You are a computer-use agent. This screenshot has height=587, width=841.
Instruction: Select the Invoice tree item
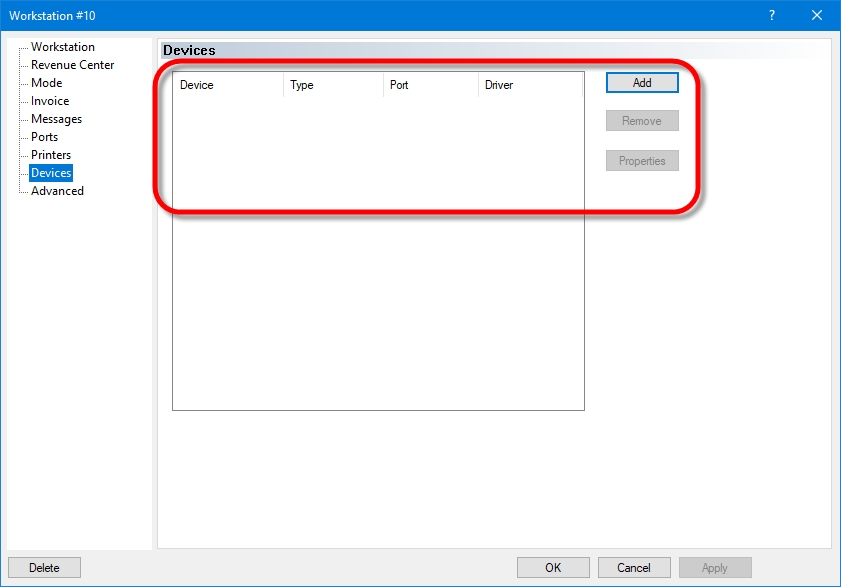coord(50,101)
